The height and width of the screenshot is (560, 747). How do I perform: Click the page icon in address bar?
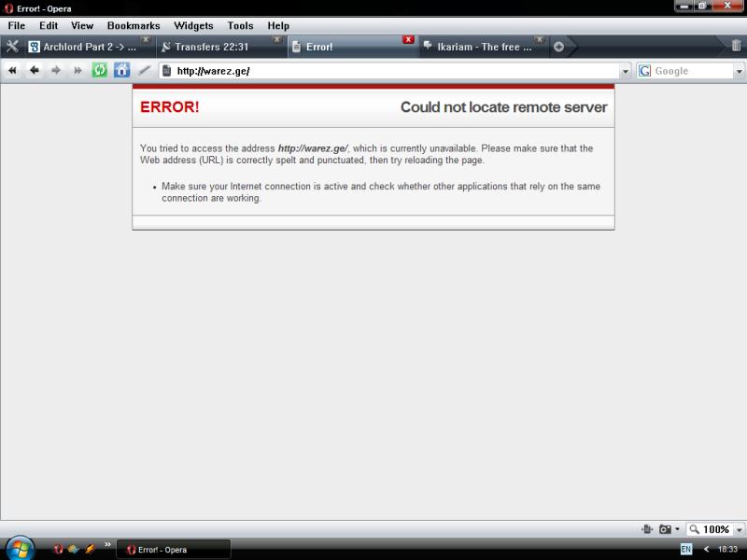coord(167,71)
